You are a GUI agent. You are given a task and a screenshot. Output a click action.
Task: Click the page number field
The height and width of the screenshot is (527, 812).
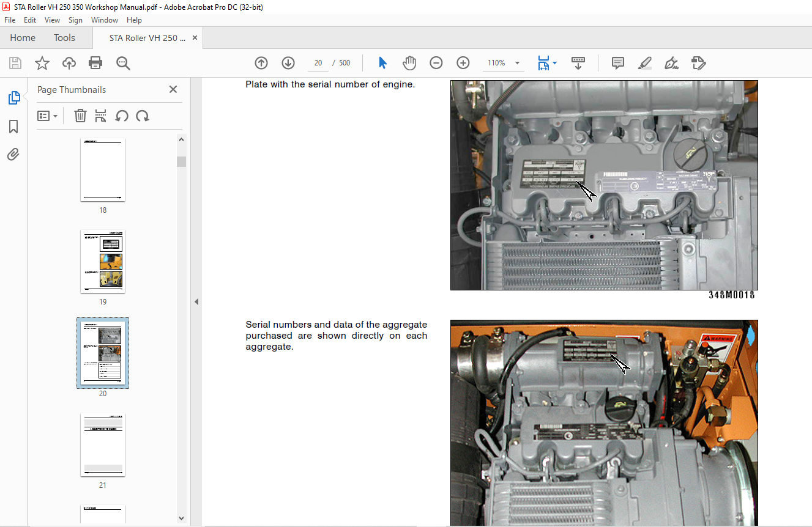318,63
